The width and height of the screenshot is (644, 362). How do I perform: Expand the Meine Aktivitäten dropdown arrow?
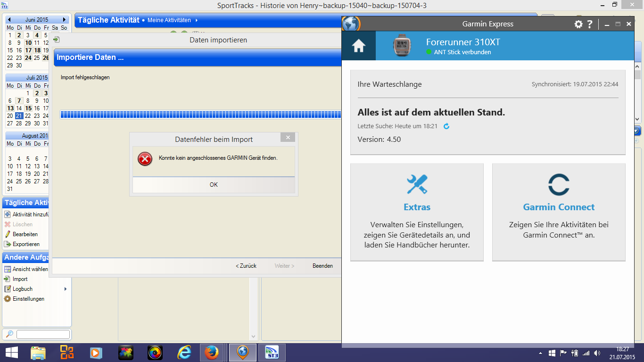pyautogui.click(x=196, y=20)
